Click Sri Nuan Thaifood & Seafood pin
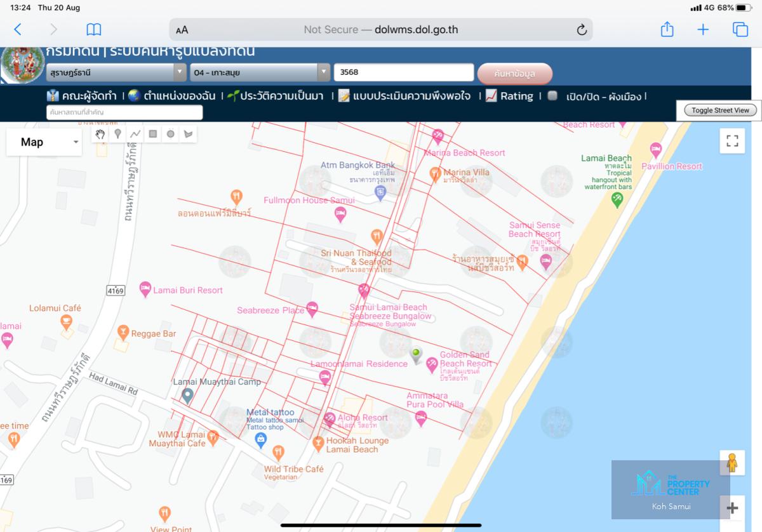Image resolution: width=762 pixels, height=532 pixels. pyautogui.click(x=377, y=237)
